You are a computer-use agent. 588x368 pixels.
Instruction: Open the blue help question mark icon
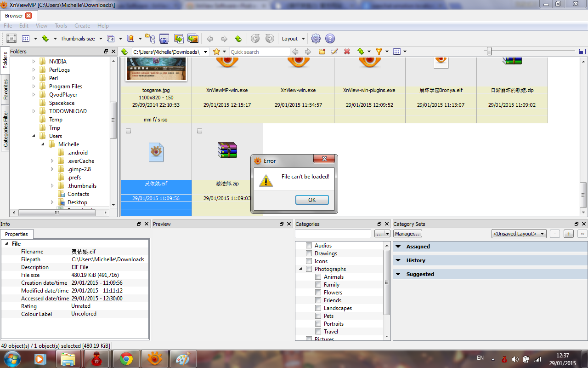(330, 39)
